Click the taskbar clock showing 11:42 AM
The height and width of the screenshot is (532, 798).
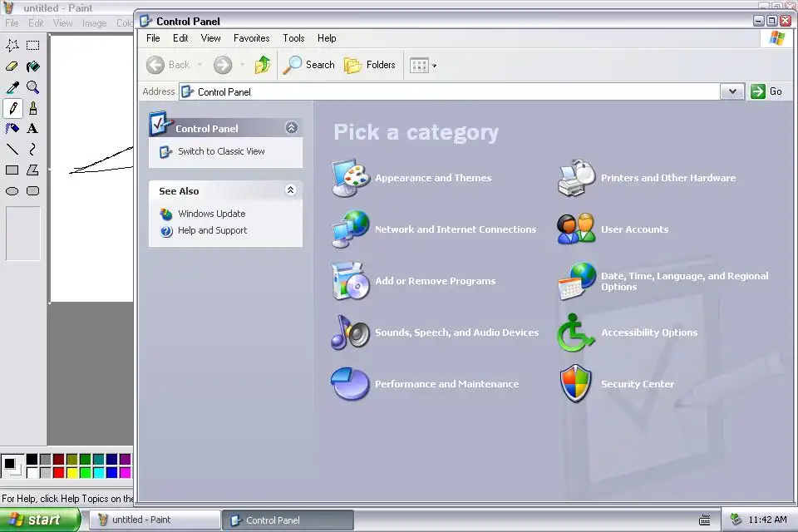[767, 520]
